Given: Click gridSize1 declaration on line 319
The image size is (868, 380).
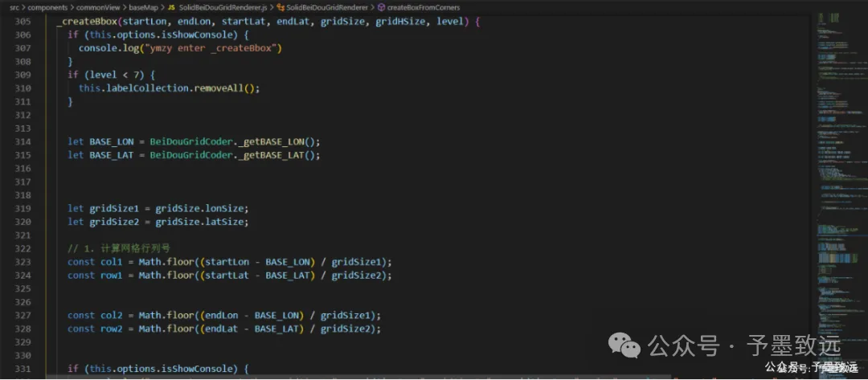Looking at the screenshot, I should pyautogui.click(x=114, y=209).
